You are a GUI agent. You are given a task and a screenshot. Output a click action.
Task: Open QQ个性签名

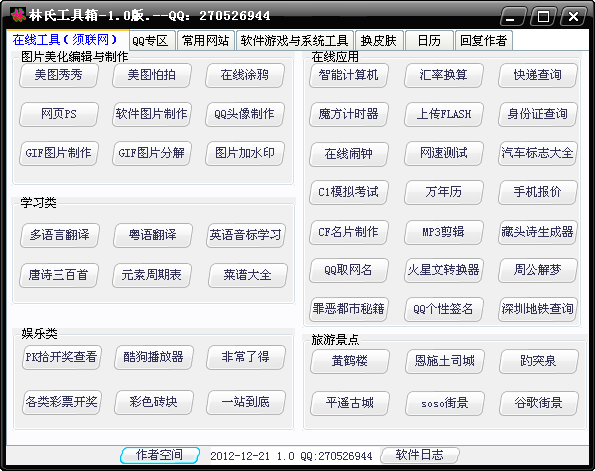pyautogui.click(x=444, y=309)
